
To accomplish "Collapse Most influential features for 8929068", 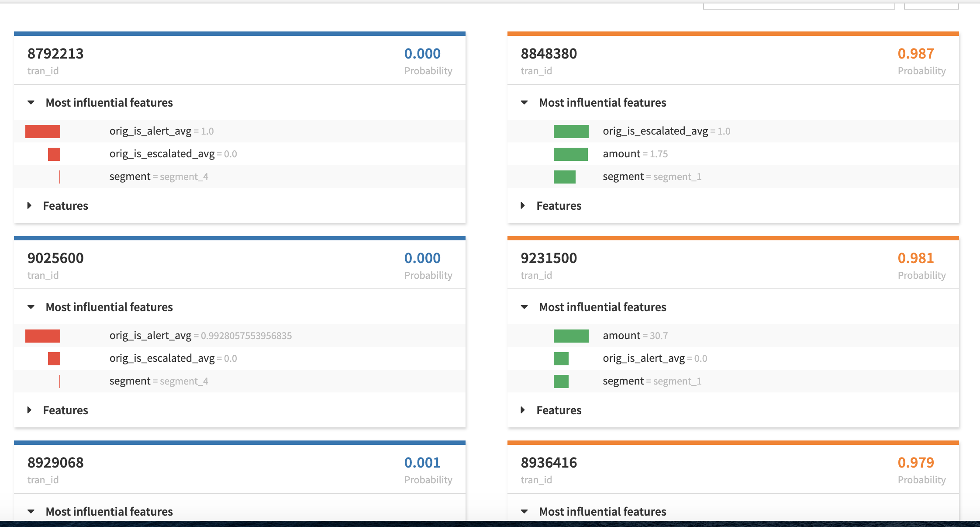I will pyautogui.click(x=31, y=511).
